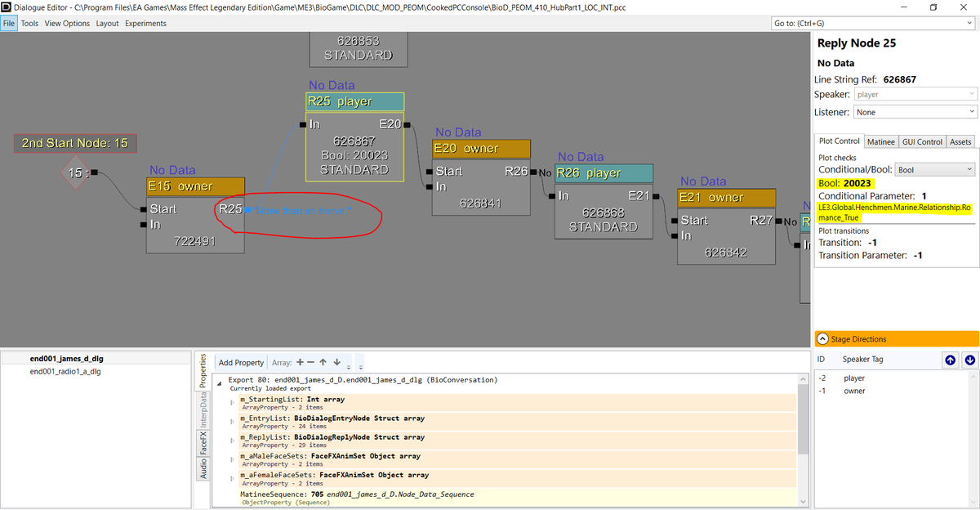The image size is (980, 510).
Task: Switch to the vertical FaceFX tab
Action: click(203, 445)
